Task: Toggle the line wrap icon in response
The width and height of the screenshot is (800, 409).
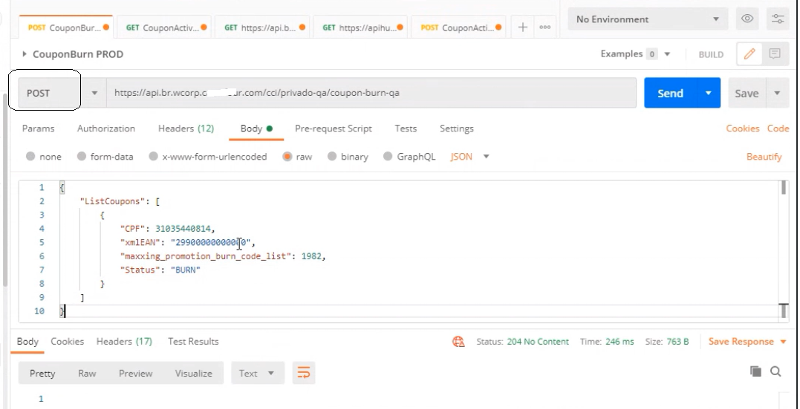Action: tap(304, 373)
